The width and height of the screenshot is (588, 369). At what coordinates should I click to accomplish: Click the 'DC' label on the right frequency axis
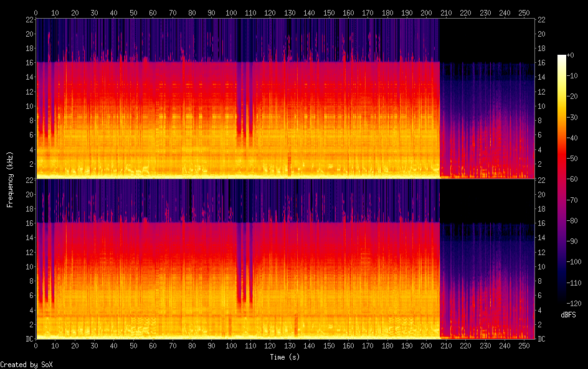(541, 339)
